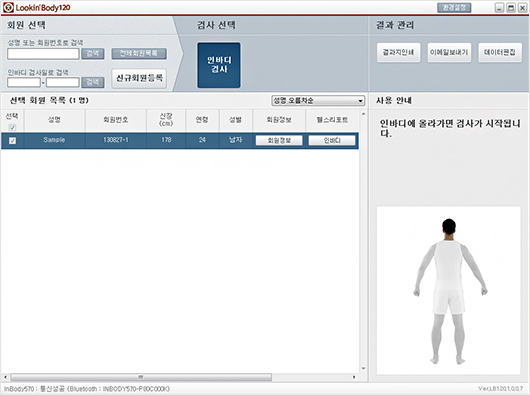Image resolution: width=530 pixels, height=395 pixels.
Task: Click the 검사 선택 section header
Action: point(216,25)
